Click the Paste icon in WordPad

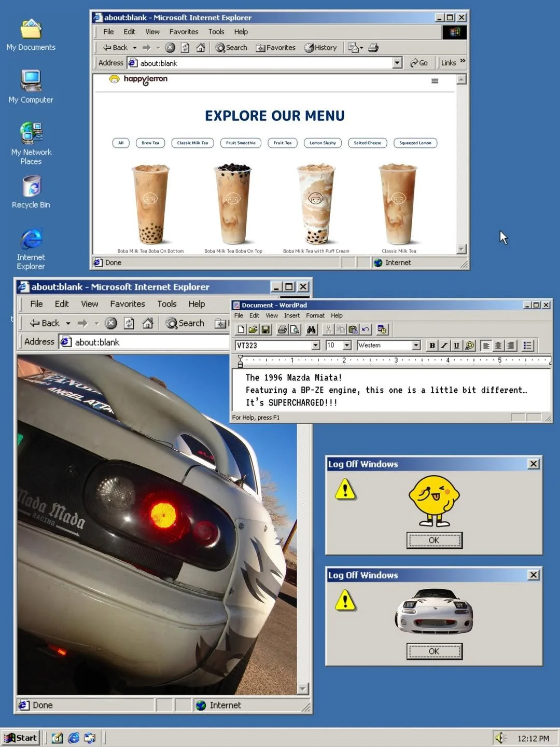tap(353, 329)
